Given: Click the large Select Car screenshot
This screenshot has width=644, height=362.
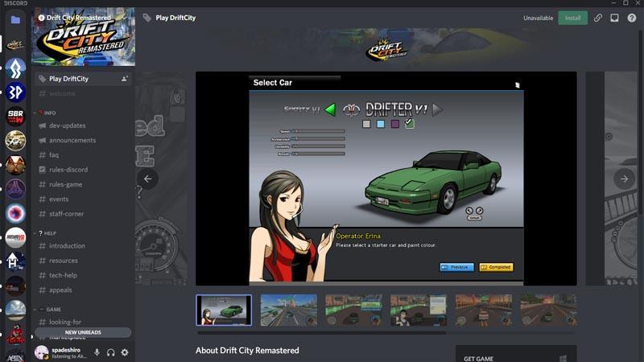Looking at the screenshot, I should tap(386, 179).
